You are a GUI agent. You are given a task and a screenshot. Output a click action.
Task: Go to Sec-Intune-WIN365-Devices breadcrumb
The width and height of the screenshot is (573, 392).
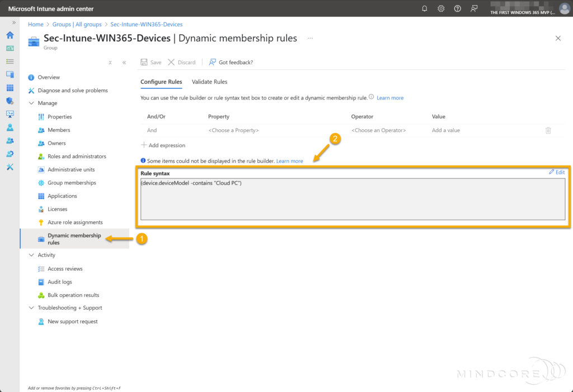click(146, 24)
